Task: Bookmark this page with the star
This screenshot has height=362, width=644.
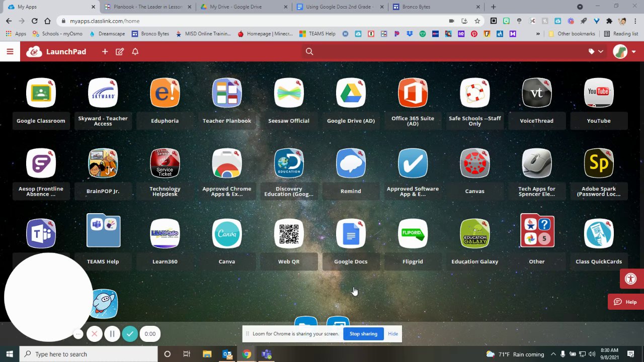Action: (x=477, y=21)
